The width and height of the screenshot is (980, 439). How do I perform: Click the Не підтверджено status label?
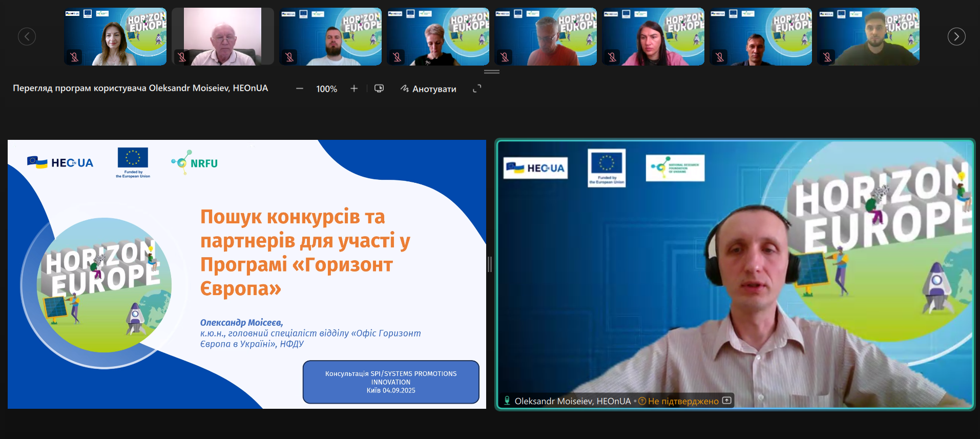pyautogui.click(x=683, y=401)
